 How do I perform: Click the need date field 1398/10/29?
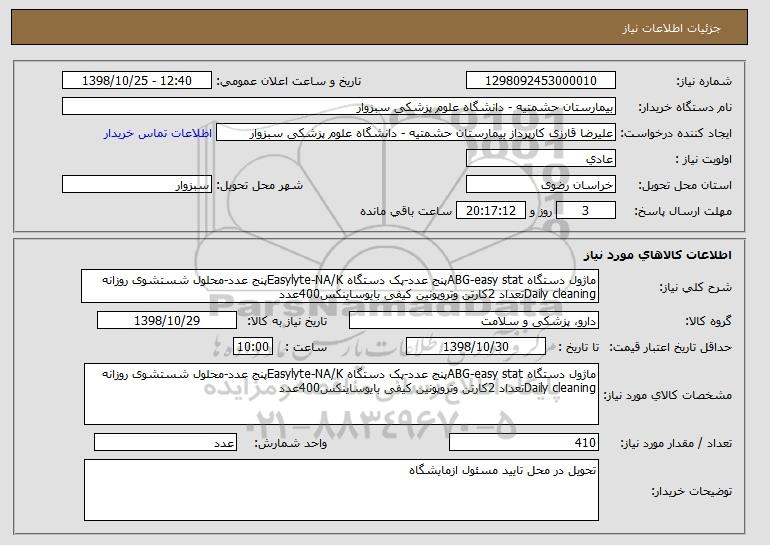(x=167, y=321)
